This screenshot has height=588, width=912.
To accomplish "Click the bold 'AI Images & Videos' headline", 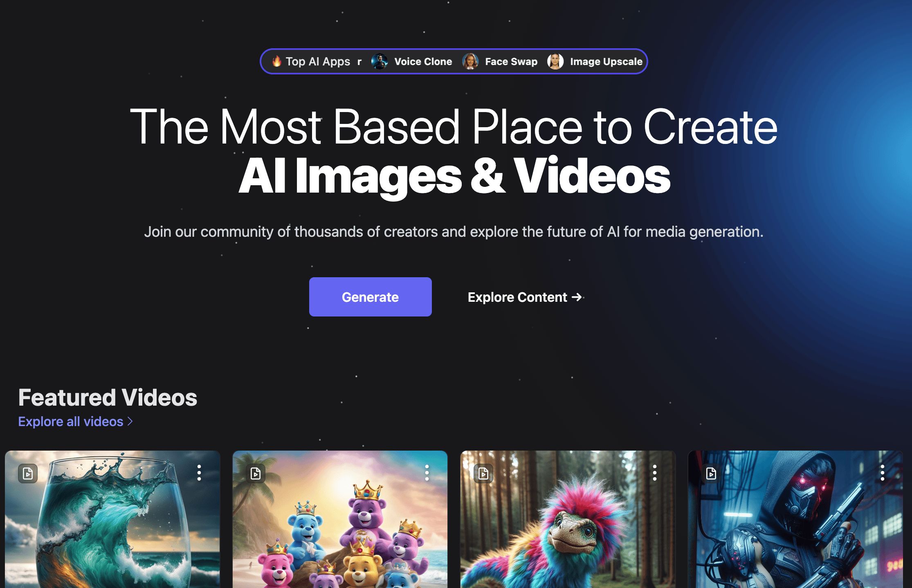I will [x=455, y=177].
